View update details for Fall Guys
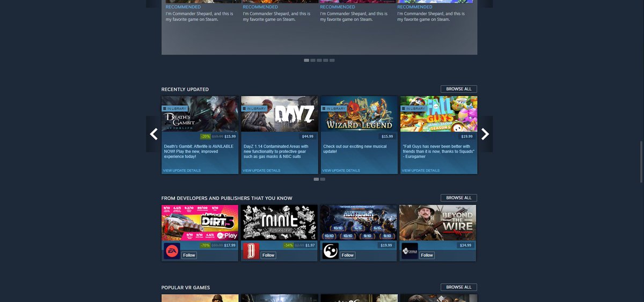 tap(421, 171)
